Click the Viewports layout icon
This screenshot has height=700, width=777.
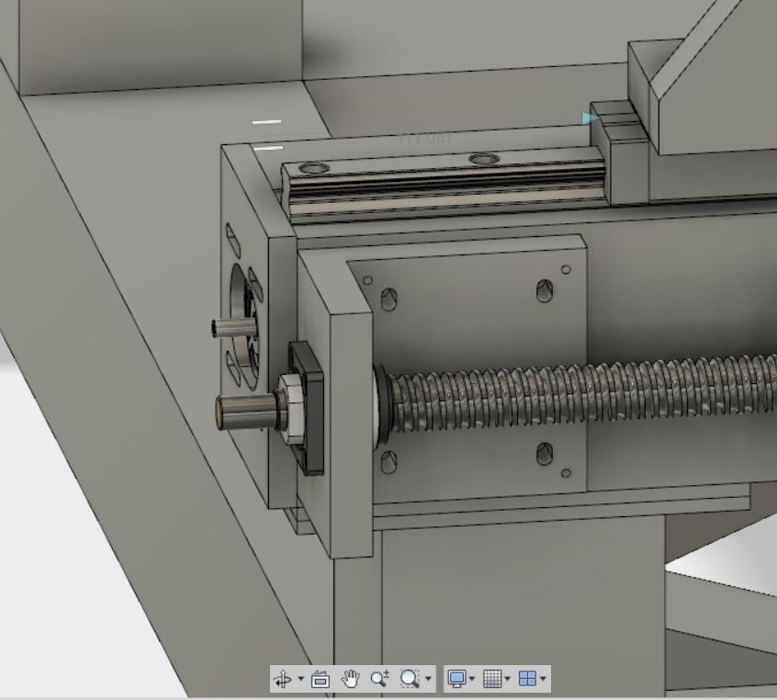tap(527, 679)
